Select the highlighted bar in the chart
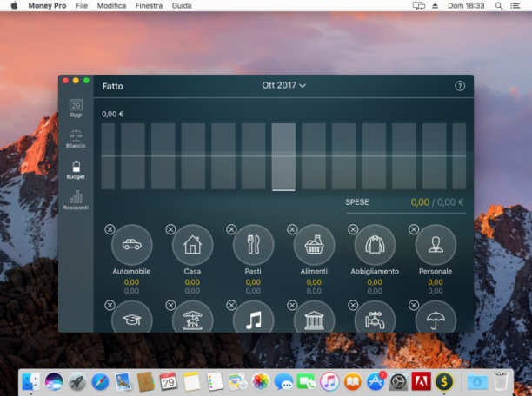 [283, 156]
